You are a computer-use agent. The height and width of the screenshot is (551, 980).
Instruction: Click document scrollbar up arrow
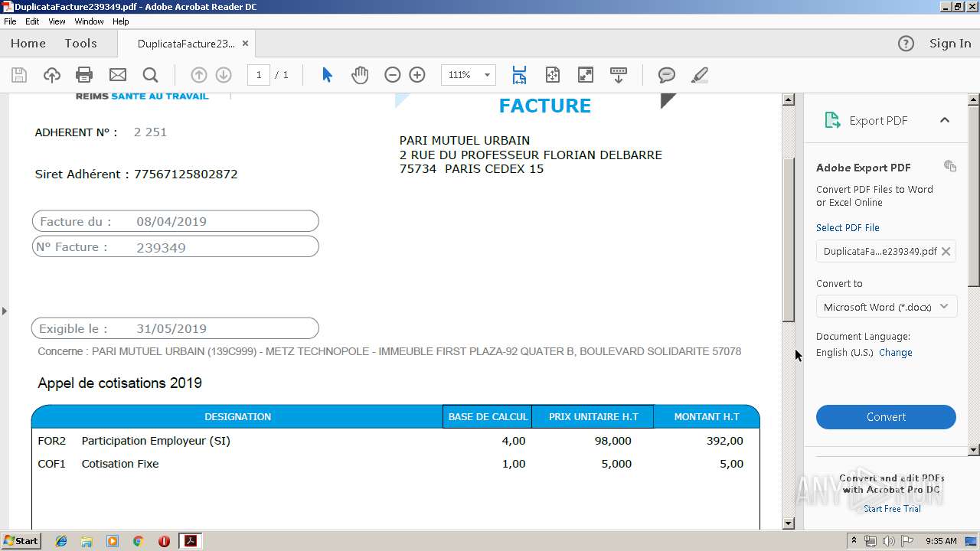click(789, 99)
